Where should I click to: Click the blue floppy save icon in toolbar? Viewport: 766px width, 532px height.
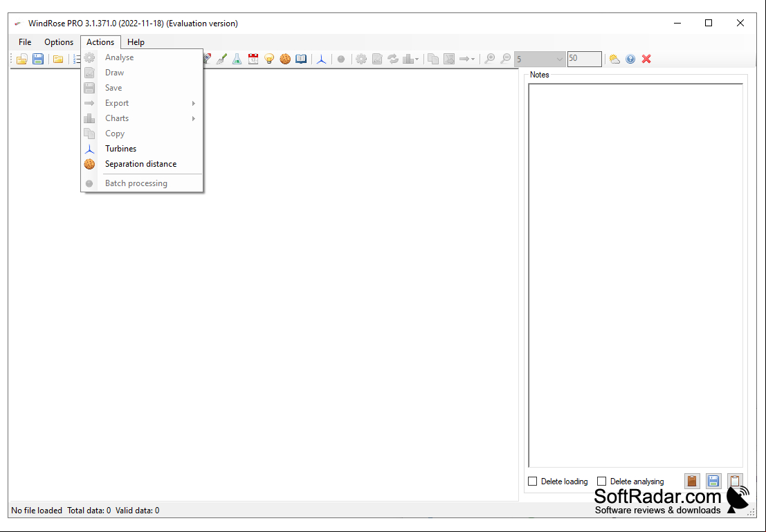pos(38,59)
